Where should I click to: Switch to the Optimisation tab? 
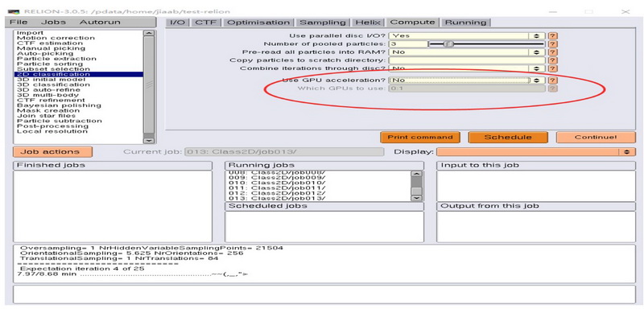click(x=258, y=23)
